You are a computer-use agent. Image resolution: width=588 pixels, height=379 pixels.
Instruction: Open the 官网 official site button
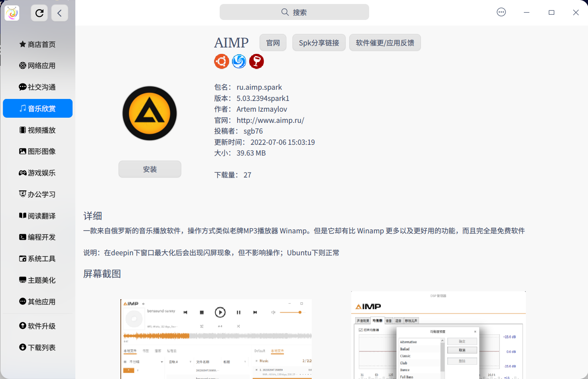tap(273, 42)
